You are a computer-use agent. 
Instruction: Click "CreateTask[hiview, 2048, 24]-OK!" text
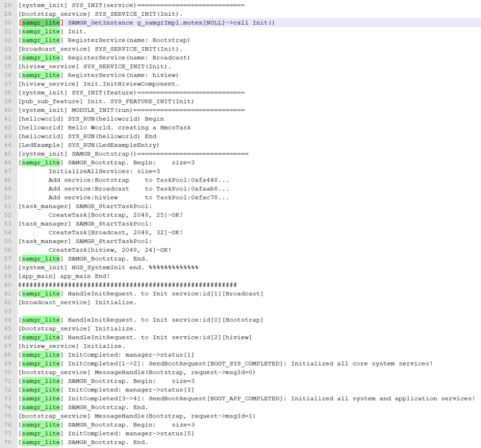click(110, 250)
